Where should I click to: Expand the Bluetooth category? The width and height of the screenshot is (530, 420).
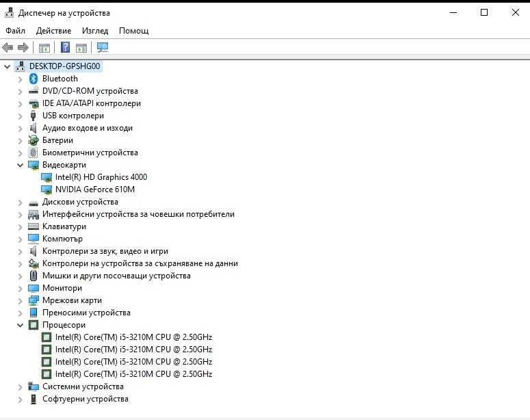tap(20, 79)
